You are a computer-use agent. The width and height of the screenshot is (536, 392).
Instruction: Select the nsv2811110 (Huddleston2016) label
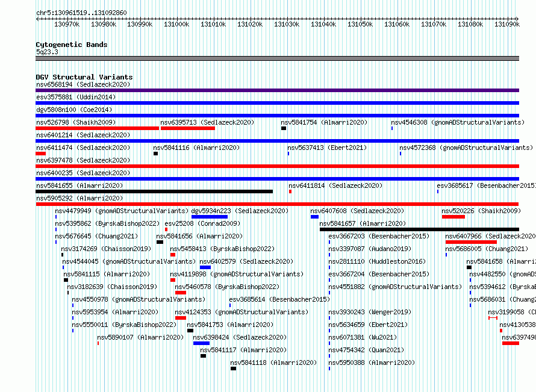point(377,261)
